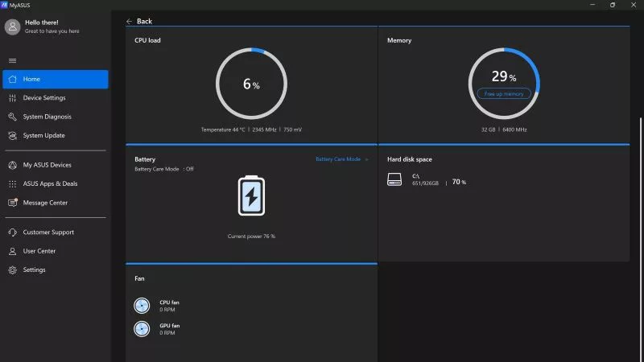
Task: Click the My ASUS Devices icon
Action: tap(13, 165)
